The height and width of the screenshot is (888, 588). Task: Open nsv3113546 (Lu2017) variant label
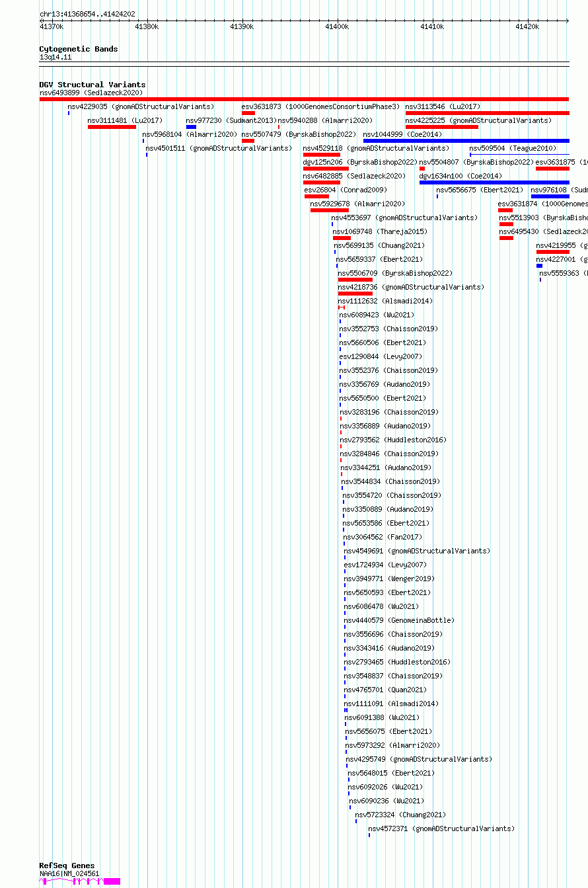[x=443, y=106]
